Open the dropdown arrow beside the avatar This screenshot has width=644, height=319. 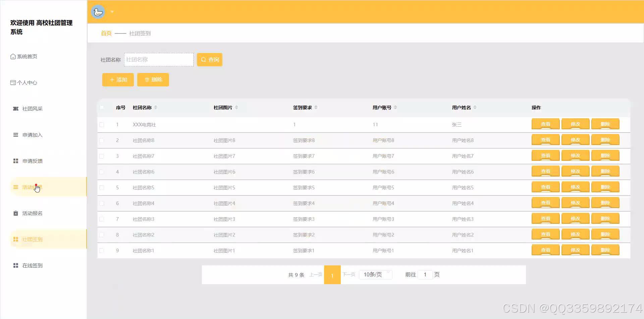tap(112, 12)
